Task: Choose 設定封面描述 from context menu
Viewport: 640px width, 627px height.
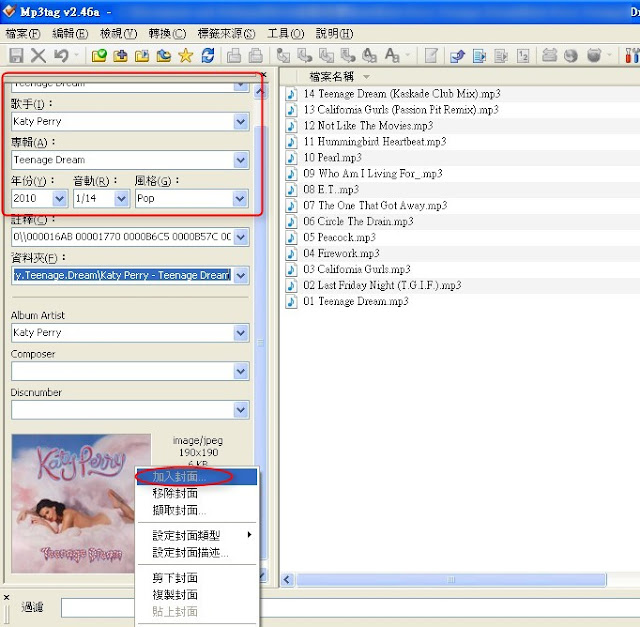Action: [x=197, y=552]
